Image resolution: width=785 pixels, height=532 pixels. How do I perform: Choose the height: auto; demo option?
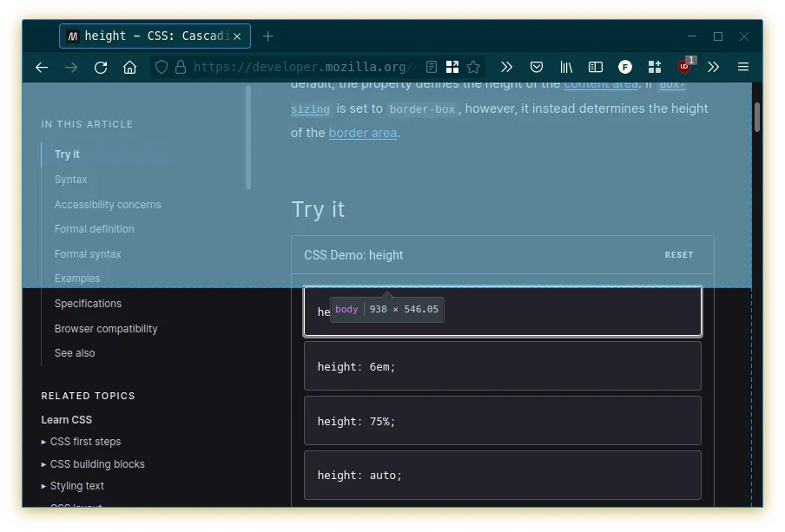[x=503, y=476]
